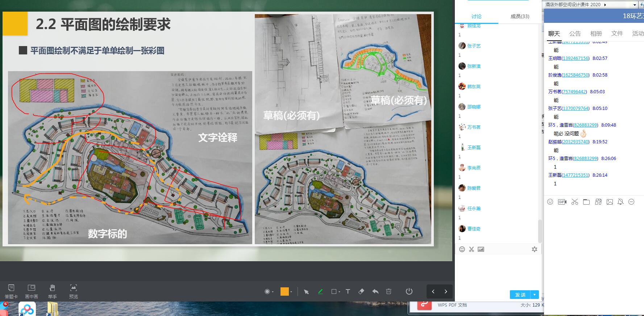Open the 画中画 picture-in-picture tool
The width and height of the screenshot is (644, 316).
coord(32,291)
